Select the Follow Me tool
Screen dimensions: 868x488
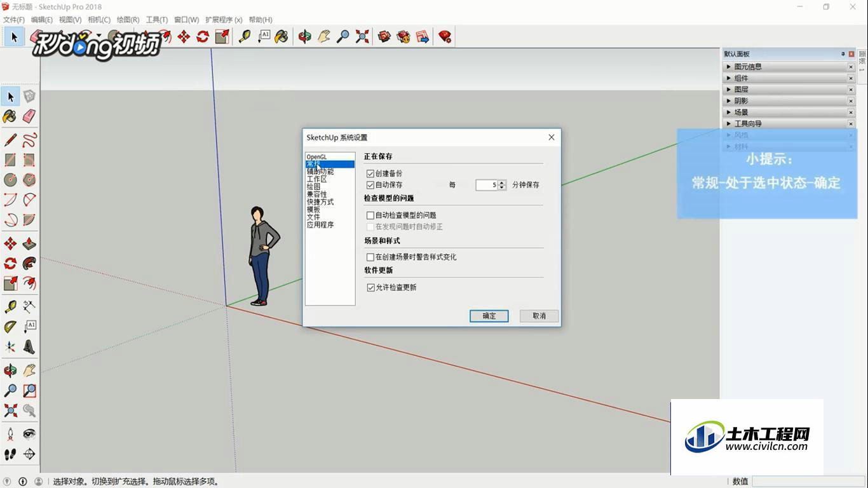[29, 263]
